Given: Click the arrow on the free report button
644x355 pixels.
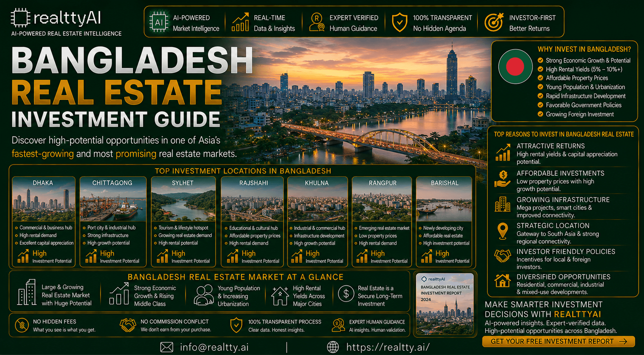Looking at the screenshot, I should pyautogui.click(x=623, y=341).
